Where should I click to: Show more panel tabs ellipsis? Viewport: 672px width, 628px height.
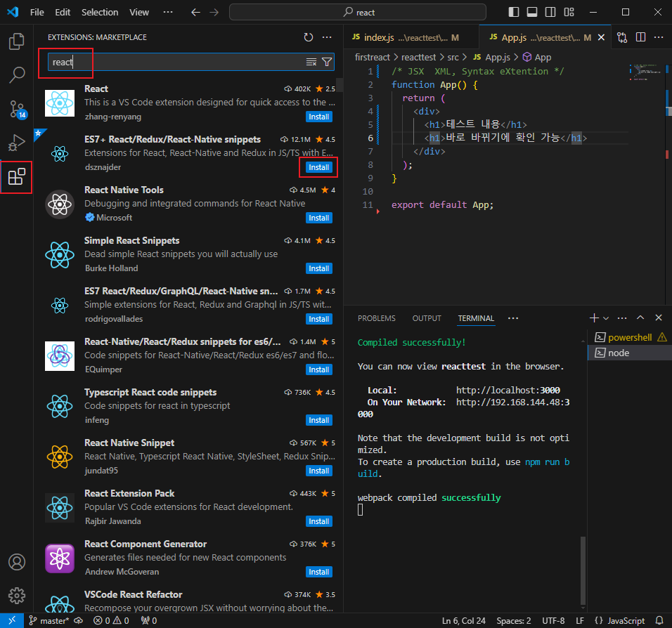[x=513, y=318]
